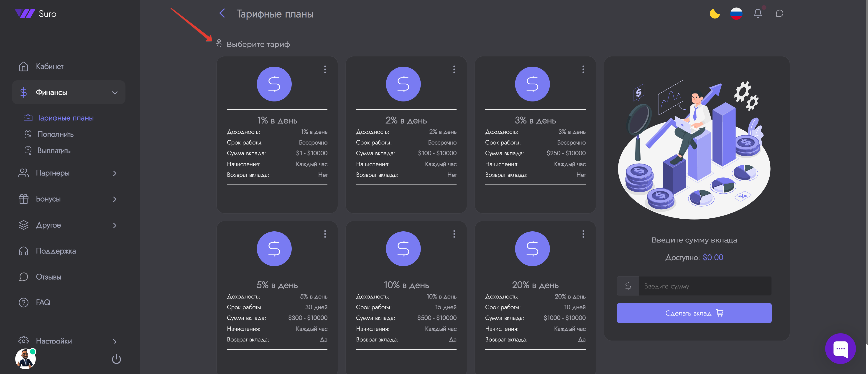The width and height of the screenshot is (868, 374).
Task: Open the live chat widget
Action: tap(840, 349)
